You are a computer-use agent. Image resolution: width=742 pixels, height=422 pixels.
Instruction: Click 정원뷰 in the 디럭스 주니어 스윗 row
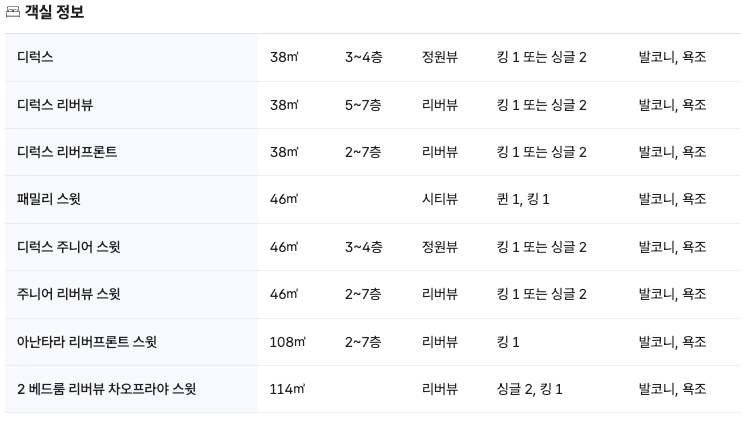(440, 247)
